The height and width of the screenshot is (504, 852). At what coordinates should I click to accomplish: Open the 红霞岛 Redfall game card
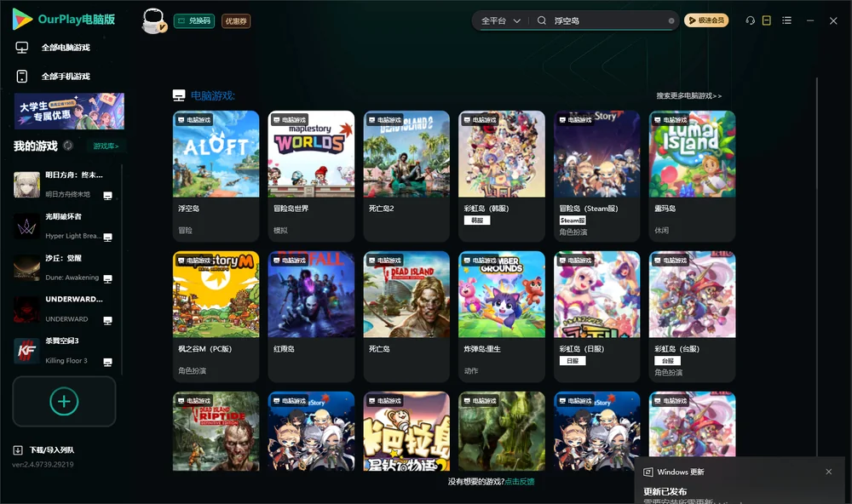311,316
